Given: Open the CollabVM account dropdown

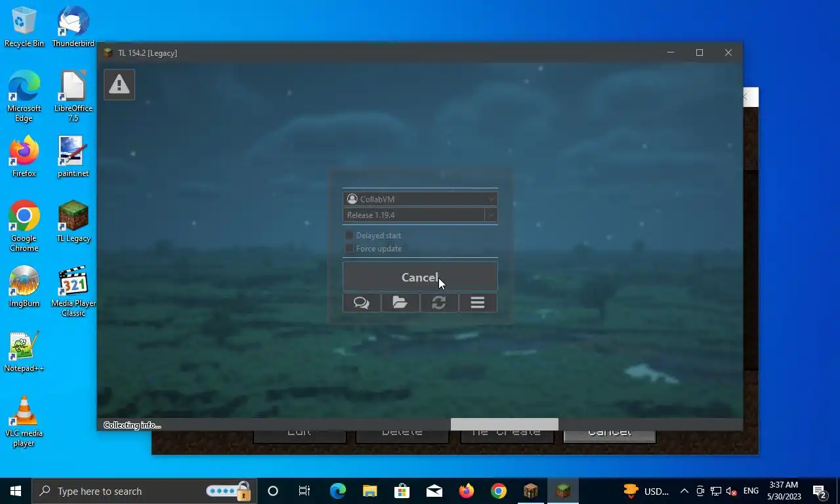Looking at the screenshot, I should pos(420,199).
